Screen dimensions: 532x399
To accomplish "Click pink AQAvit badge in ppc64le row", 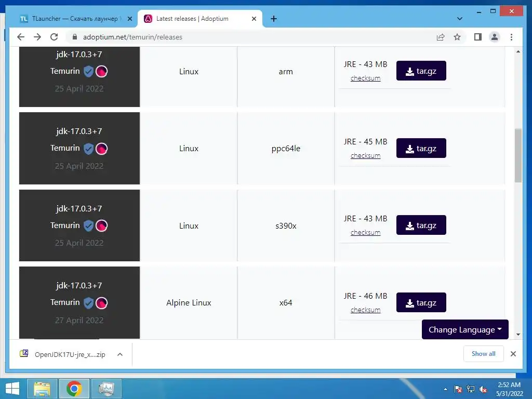I will pos(101,149).
